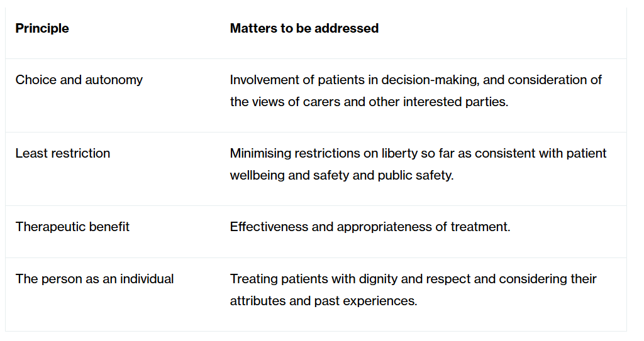Image resolution: width=644 pixels, height=341 pixels.
Task: Select the Choice and autonomy cell
Action: [79, 80]
